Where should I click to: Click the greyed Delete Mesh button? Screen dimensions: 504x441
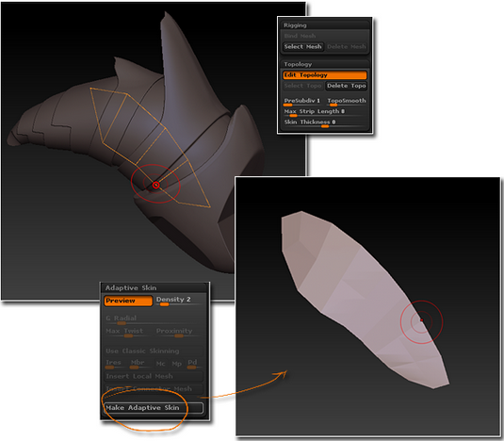347,46
